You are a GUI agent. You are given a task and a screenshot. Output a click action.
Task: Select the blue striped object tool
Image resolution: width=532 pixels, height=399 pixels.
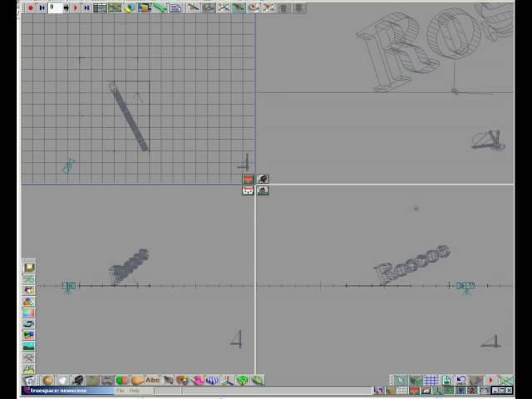[x=212, y=381]
